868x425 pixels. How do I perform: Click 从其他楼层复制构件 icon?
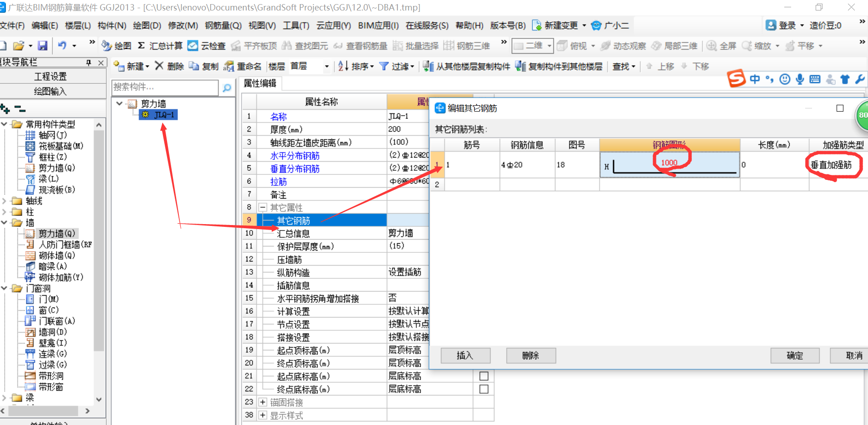coord(428,66)
